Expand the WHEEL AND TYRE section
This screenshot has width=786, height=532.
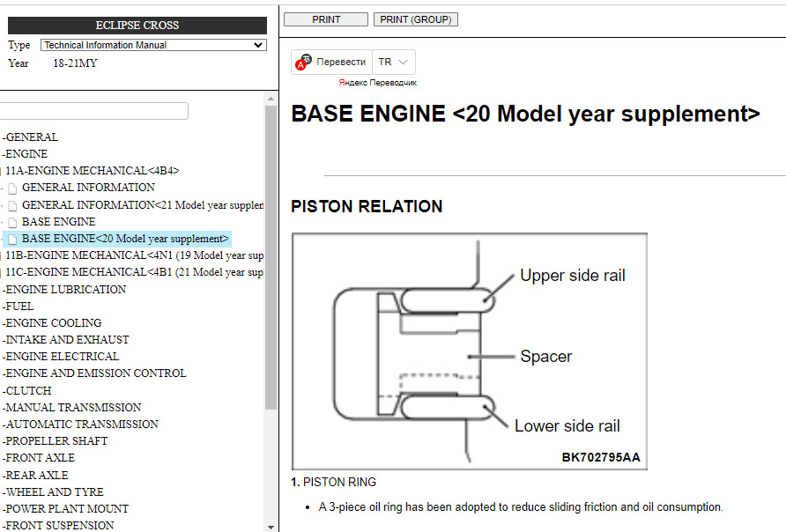point(53,492)
